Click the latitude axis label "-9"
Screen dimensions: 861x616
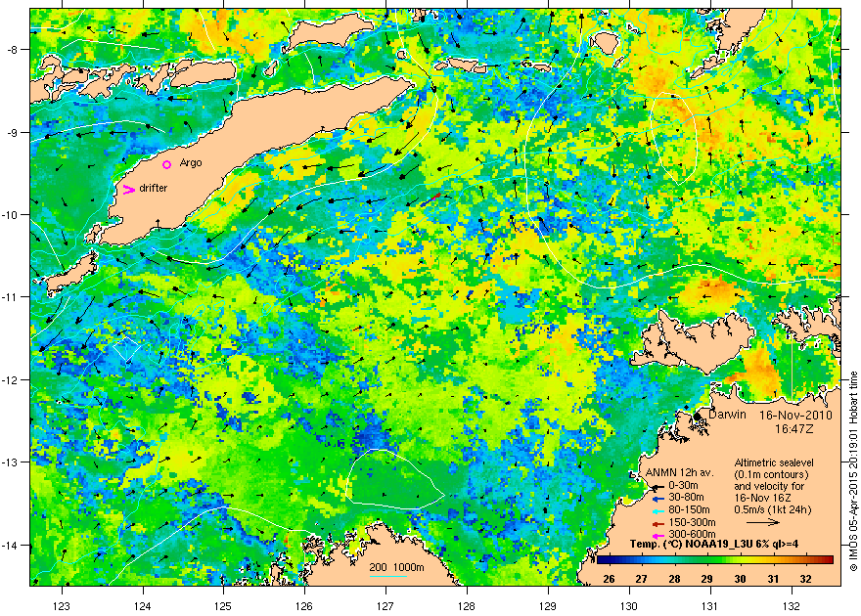(12, 132)
